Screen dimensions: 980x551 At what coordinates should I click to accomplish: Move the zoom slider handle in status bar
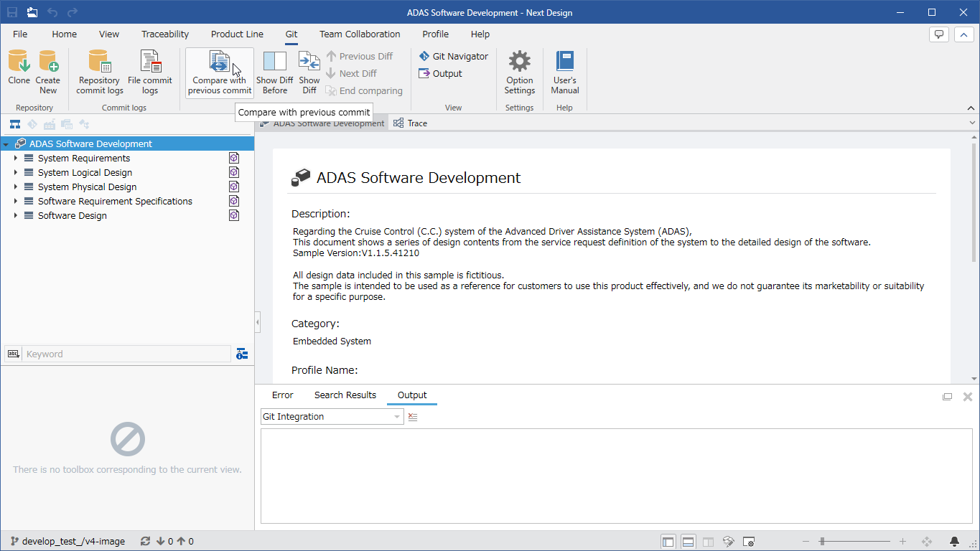[x=822, y=542]
